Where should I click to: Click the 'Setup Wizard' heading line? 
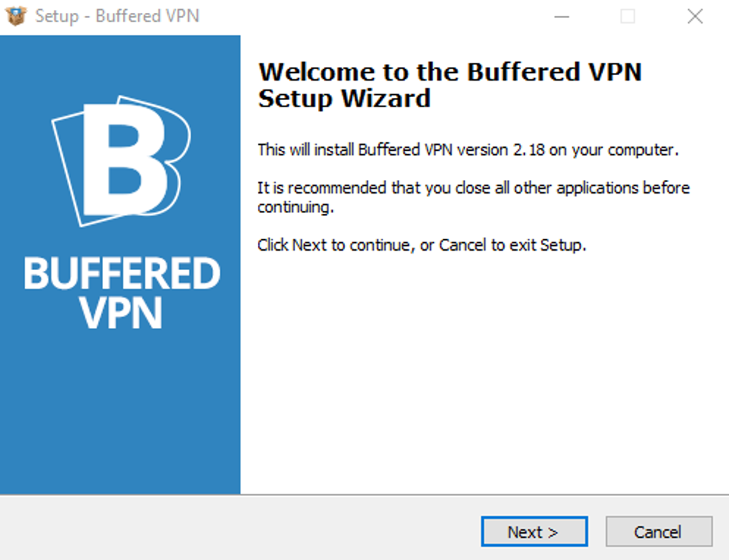[x=344, y=99]
